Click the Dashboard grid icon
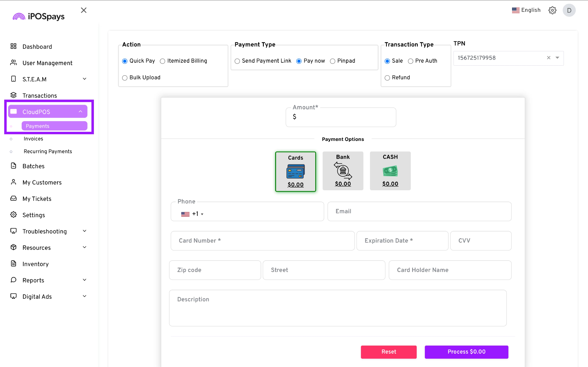Screen dimensions: 588x367 pos(13,46)
